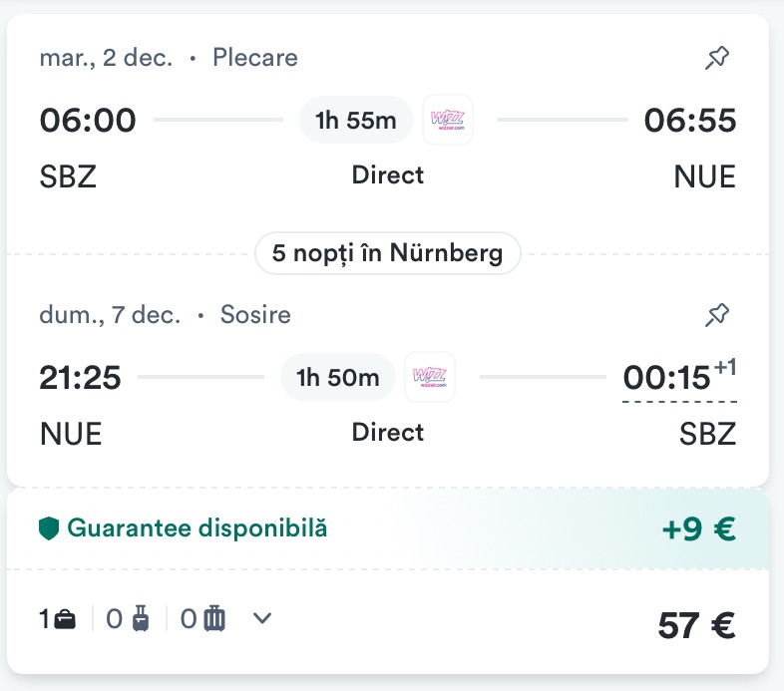Viewport: 784px width, 691px height.
Task: Add Guarantee for +9 €
Action: click(698, 529)
